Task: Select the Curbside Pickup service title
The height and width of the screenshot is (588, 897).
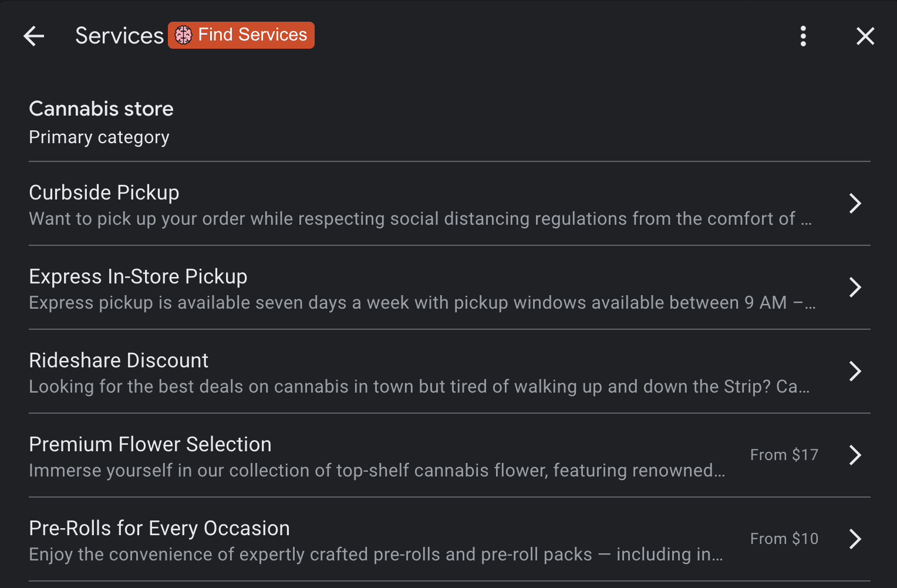Action: point(104,192)
